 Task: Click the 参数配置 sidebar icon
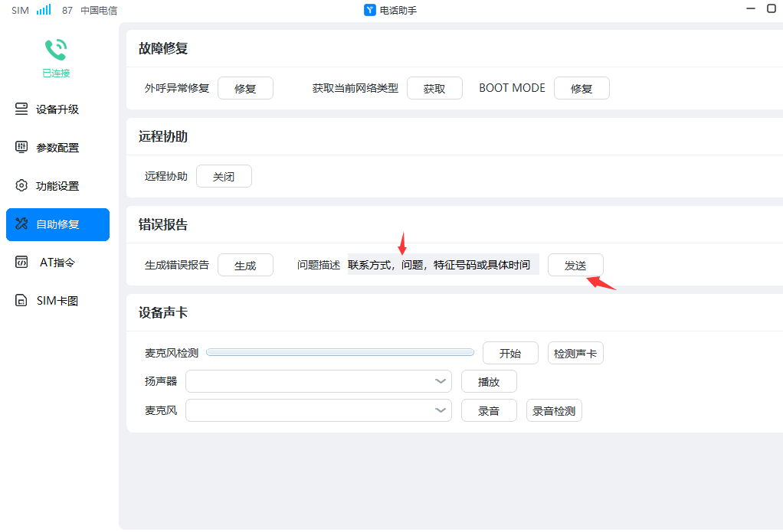pyautogui.click(x=21, y=147)
